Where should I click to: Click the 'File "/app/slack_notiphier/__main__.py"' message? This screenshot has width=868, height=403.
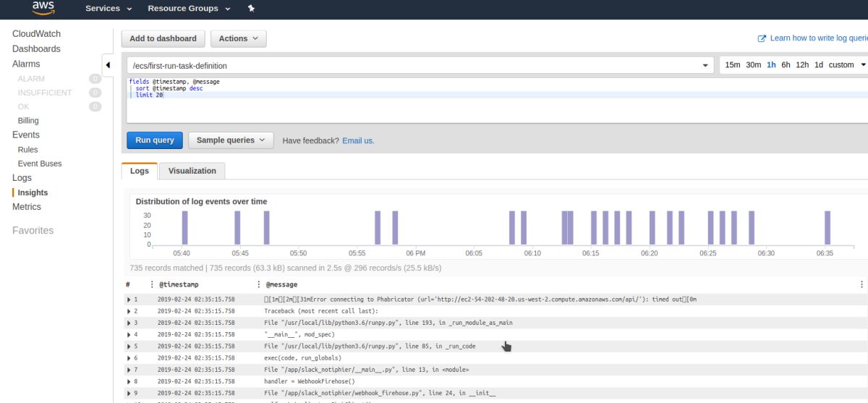tap(367, 370)
